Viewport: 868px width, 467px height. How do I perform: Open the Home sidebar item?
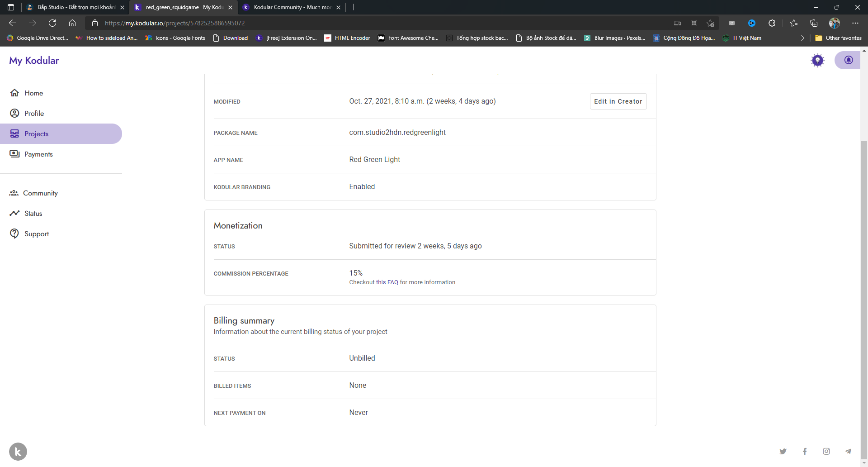click(x=61, y=93)
